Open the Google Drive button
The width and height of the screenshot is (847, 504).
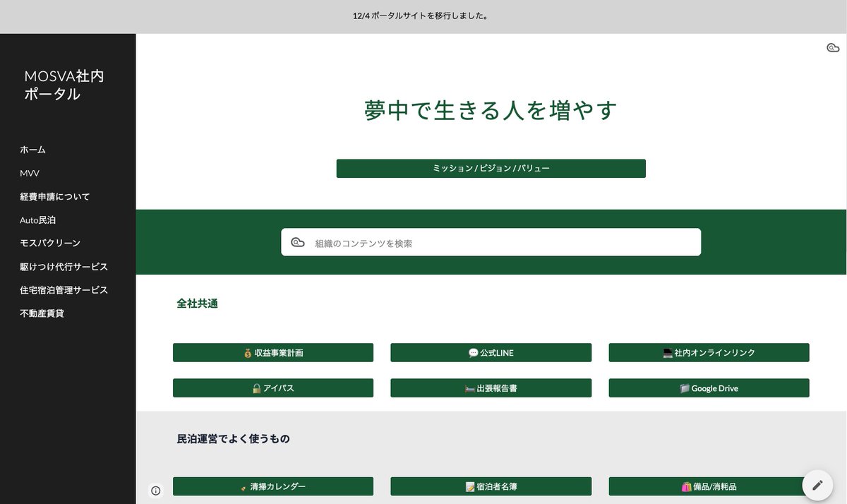click(x=709, y=388)
